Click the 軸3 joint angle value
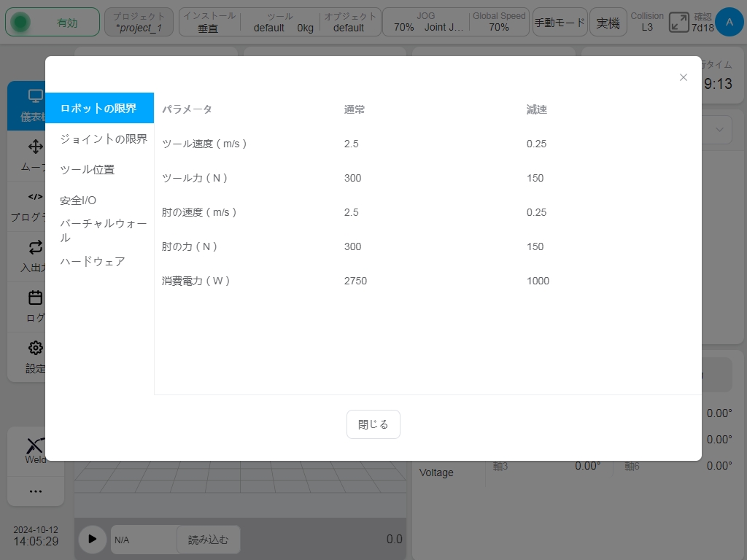This screenshot has height=560, width=747. click(x=587, y=466)
